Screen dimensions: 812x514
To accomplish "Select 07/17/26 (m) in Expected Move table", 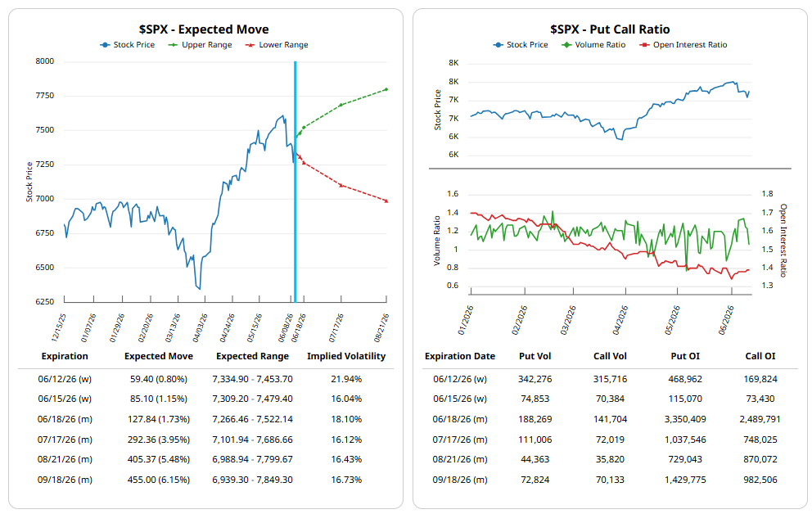I will coord(65,440).
